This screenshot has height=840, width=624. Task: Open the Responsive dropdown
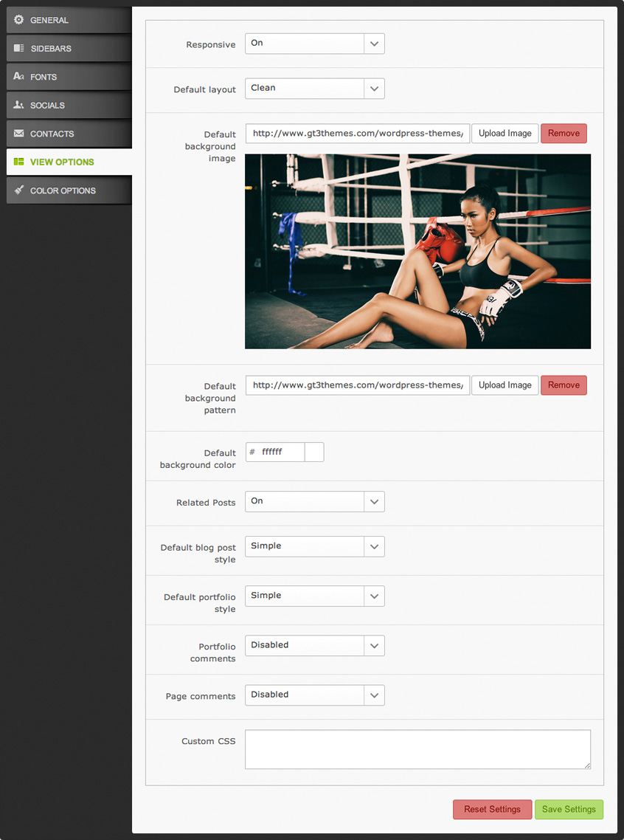point(314,44)
